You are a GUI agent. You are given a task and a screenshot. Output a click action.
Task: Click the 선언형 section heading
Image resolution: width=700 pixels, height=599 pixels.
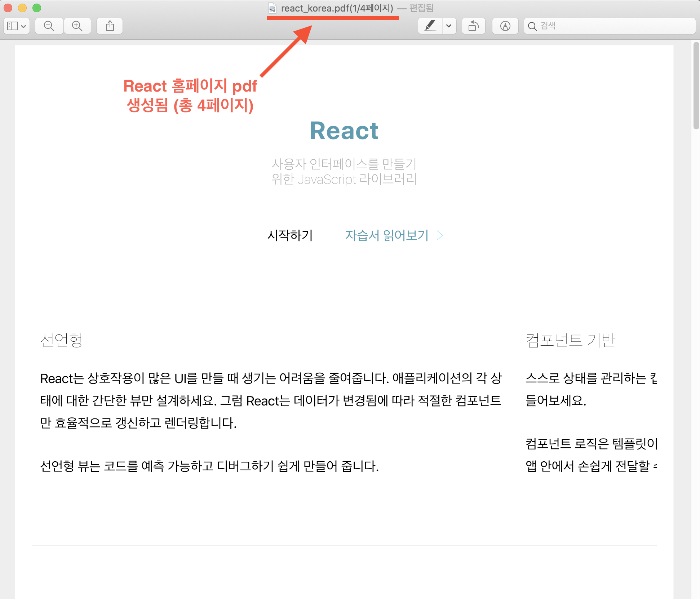coord(61,340)
